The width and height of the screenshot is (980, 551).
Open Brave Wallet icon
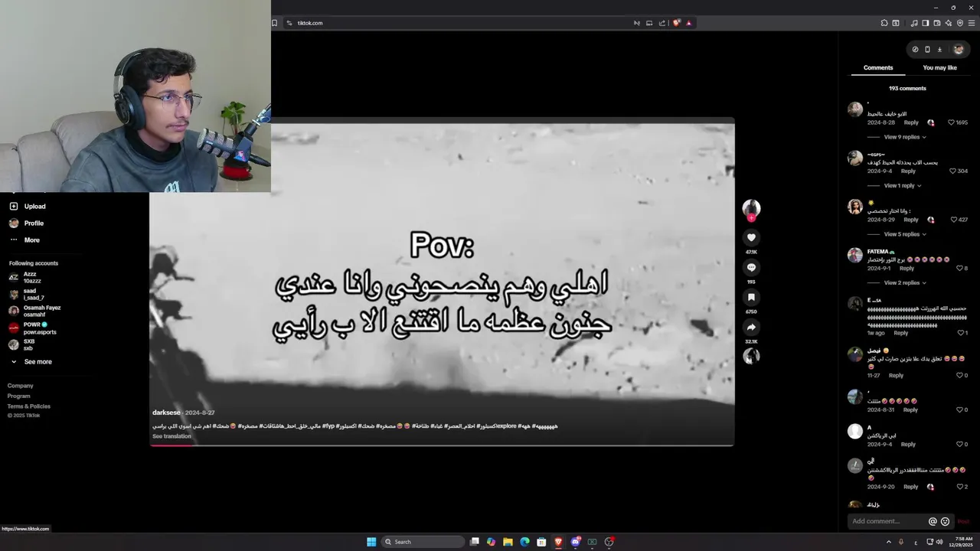coord(937,23)
